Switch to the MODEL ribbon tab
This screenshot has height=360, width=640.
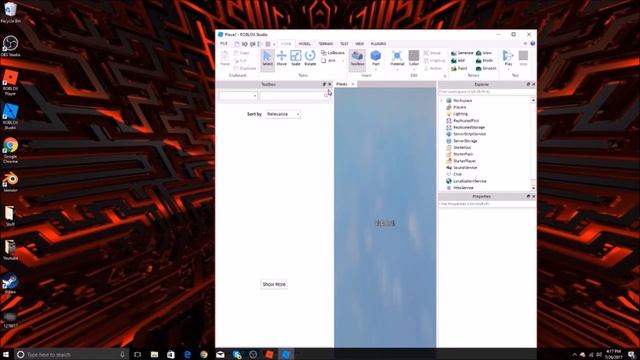tap(304, 44)
